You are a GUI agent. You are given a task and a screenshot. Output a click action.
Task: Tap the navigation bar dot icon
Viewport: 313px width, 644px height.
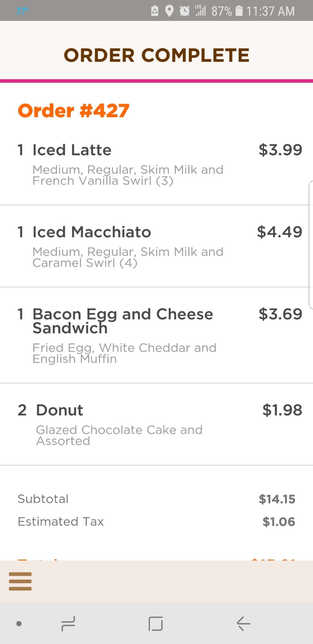click(x=19, y=624)
